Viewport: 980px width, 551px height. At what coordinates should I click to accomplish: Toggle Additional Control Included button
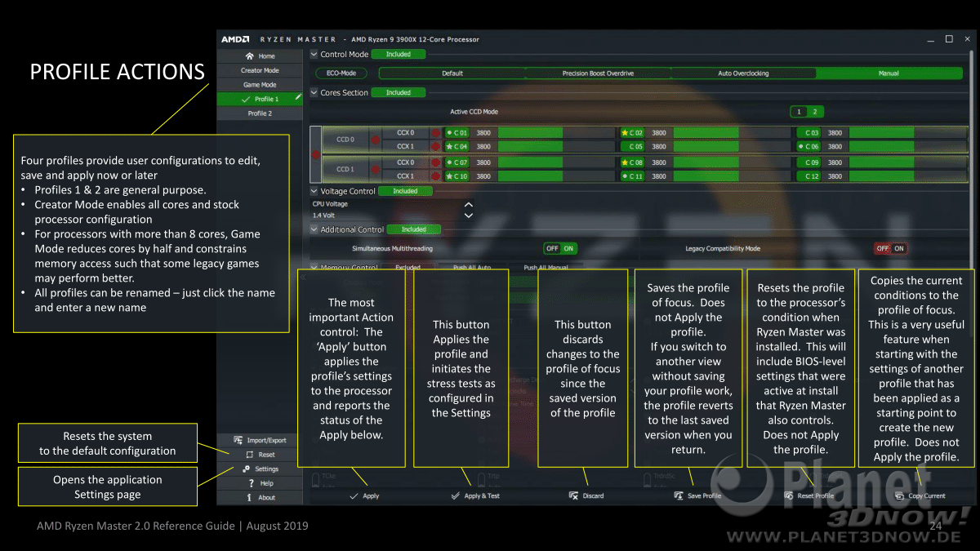point(414,229)
